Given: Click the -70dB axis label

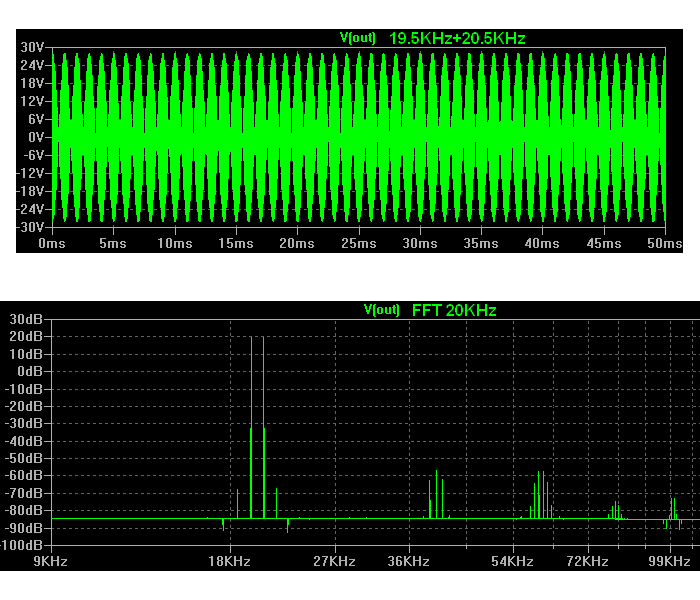Looking at the screenshot, I should click(x=23, y=493).
